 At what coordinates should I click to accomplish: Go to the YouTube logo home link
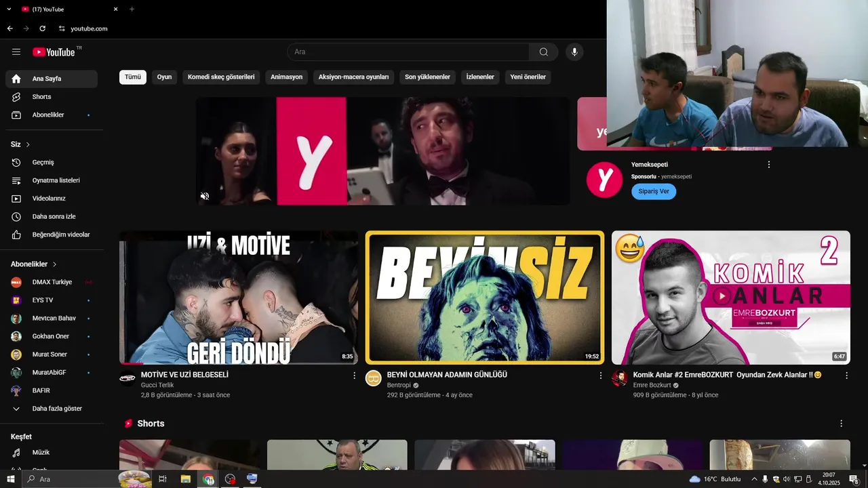coord(54,52)
